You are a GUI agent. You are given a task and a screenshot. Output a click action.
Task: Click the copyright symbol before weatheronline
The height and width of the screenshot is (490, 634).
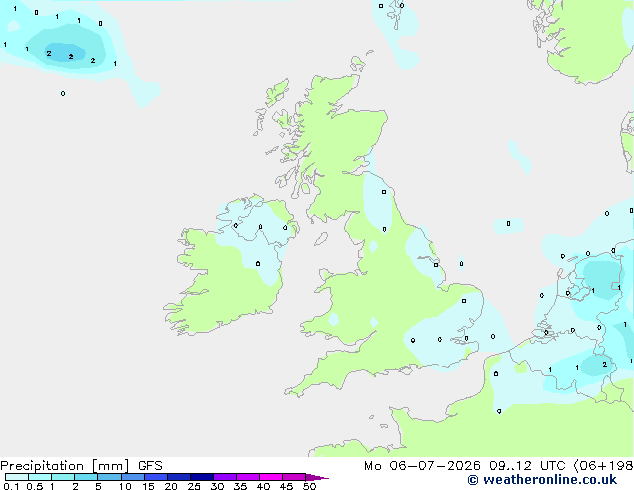tap(473, 480)
